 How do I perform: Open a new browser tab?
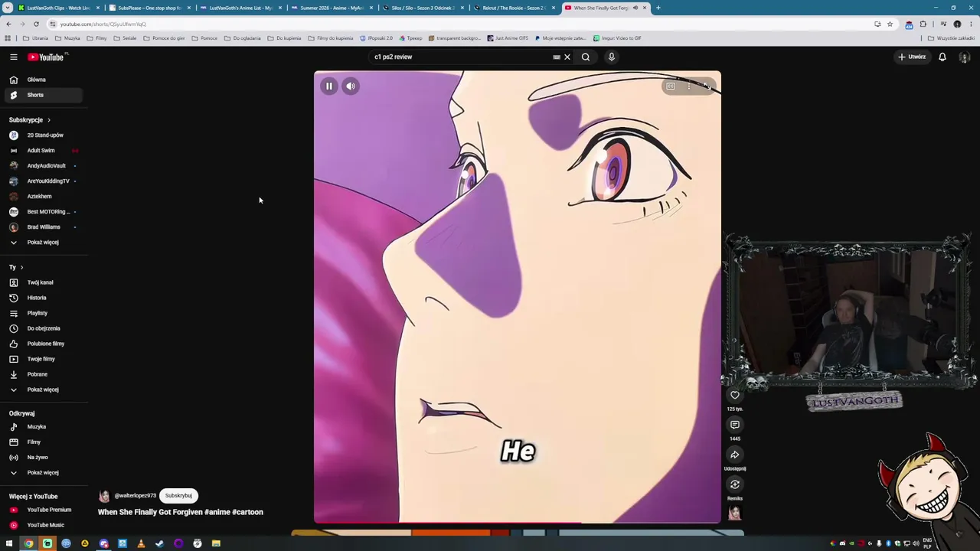pyautogui.click(x=658, y=8)
